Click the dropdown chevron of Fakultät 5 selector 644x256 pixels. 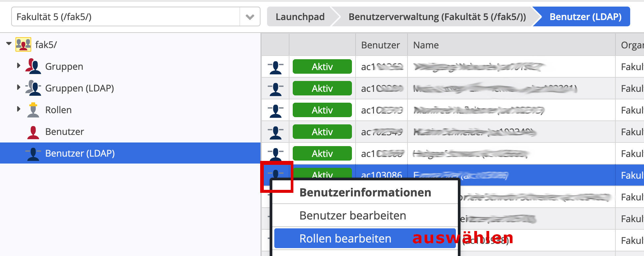[250, 17]
